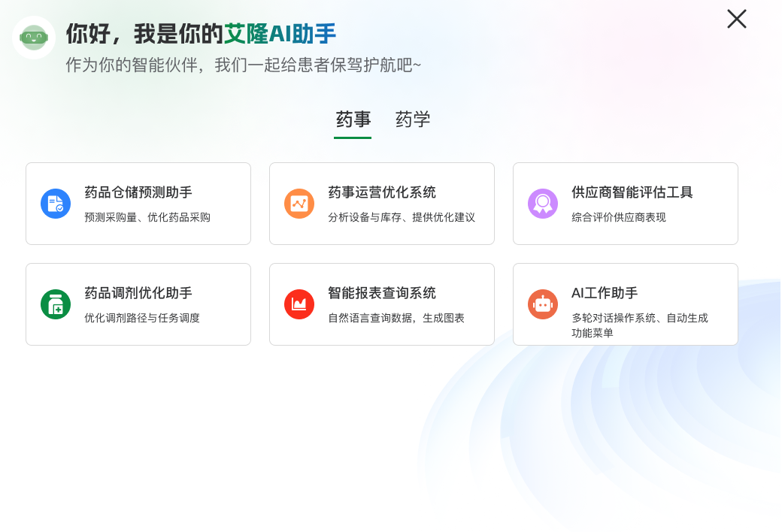Click the purple award badge icon

(543, 204)
